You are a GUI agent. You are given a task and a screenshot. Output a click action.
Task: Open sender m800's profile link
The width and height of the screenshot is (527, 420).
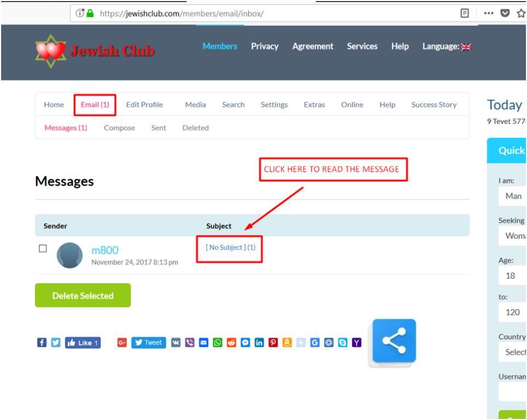[105, 250]
